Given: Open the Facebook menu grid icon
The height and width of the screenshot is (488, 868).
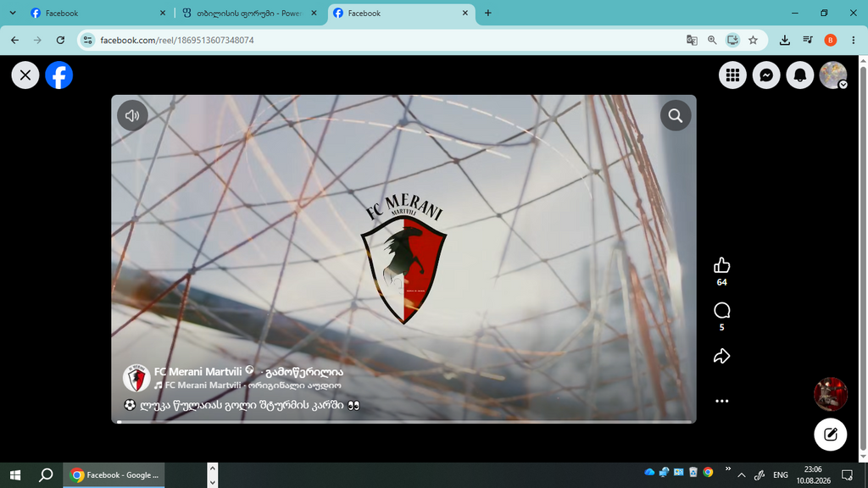Looking at the screenshot, I should (x=732, y=75).
